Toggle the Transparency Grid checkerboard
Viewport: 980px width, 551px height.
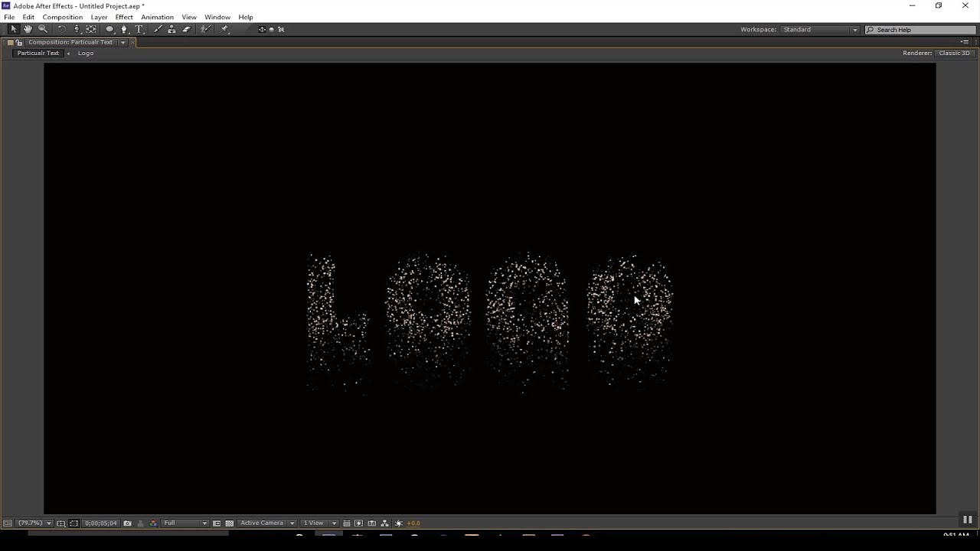click(x=229, y=523)
